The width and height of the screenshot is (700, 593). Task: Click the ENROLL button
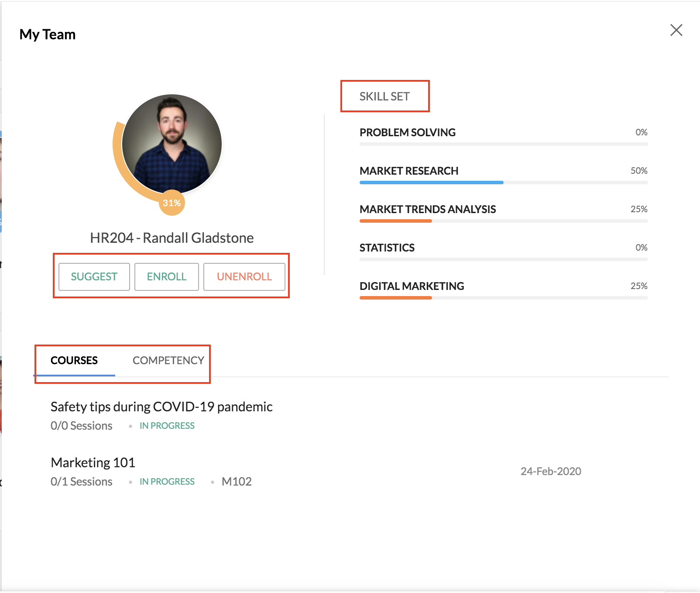pyautogui.click(x=167, y=276)
